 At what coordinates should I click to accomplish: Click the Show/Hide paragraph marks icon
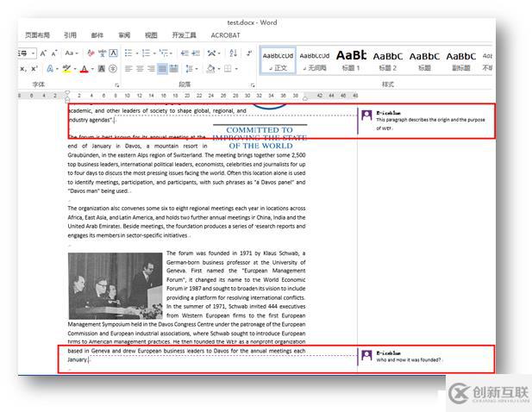[x=249, y=53]
